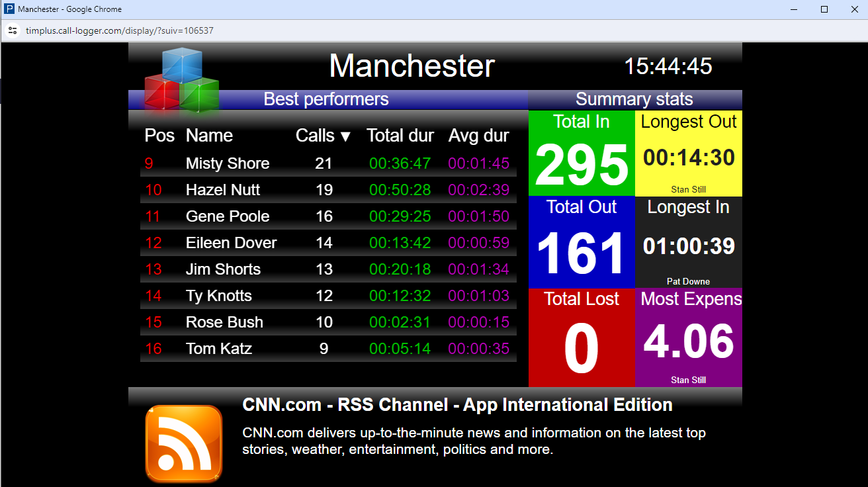Click the yellow Longest Out tile
This screenshot has height=487, width=868.
click(688, 154)
